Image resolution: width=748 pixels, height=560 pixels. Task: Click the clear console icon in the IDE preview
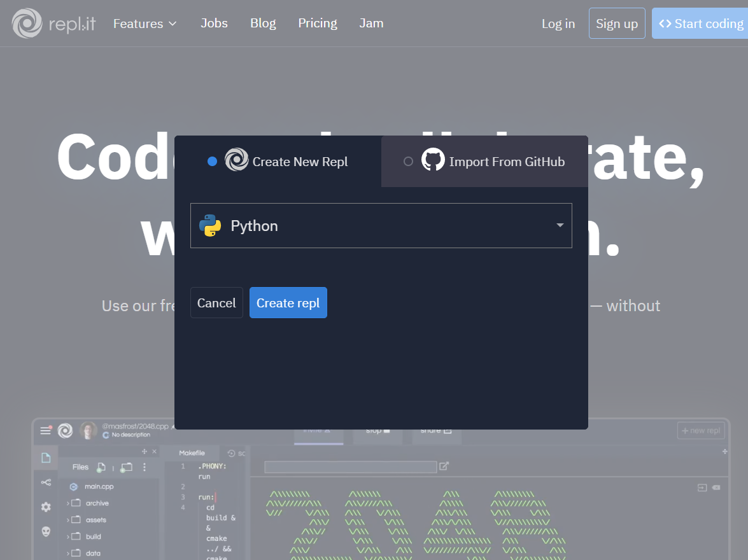pos(716,487)
